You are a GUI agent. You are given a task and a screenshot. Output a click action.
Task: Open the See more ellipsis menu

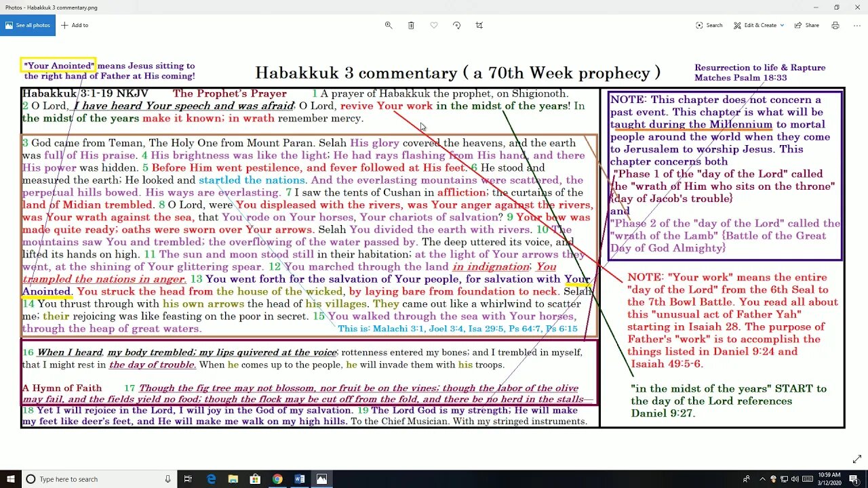tap(856, 25)
